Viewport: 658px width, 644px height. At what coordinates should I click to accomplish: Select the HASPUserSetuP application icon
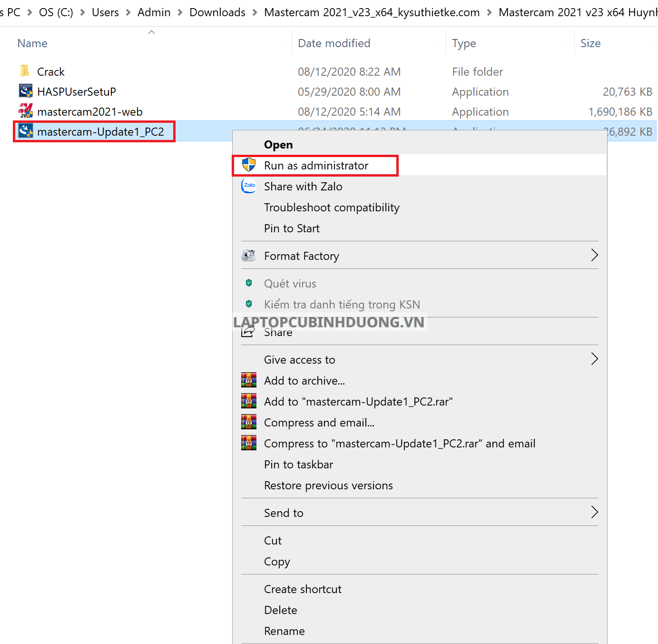26,91
